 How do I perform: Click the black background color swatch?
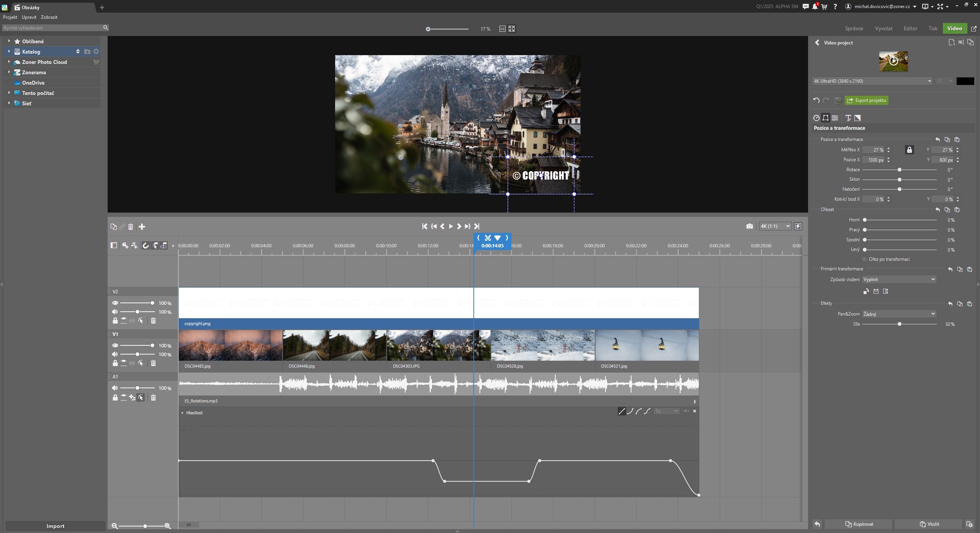965,81
